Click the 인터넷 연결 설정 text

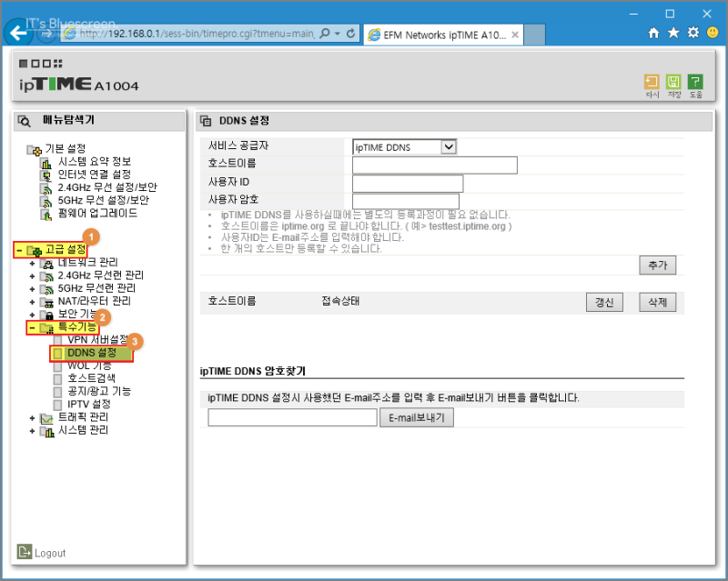95,175
